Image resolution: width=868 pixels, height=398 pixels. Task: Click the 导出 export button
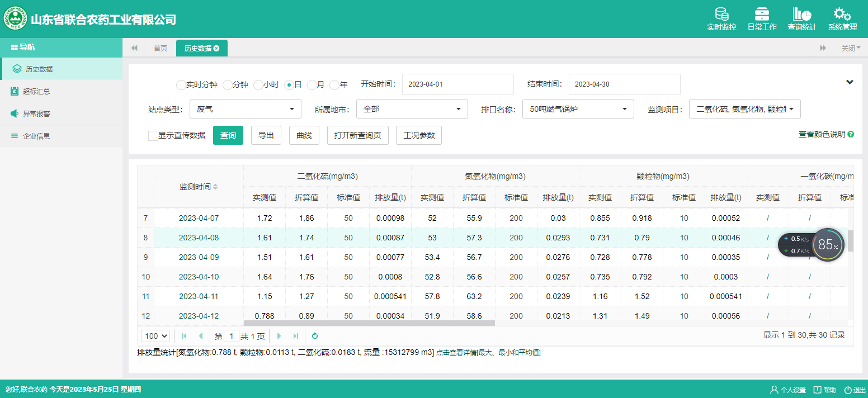click(266, 135)
